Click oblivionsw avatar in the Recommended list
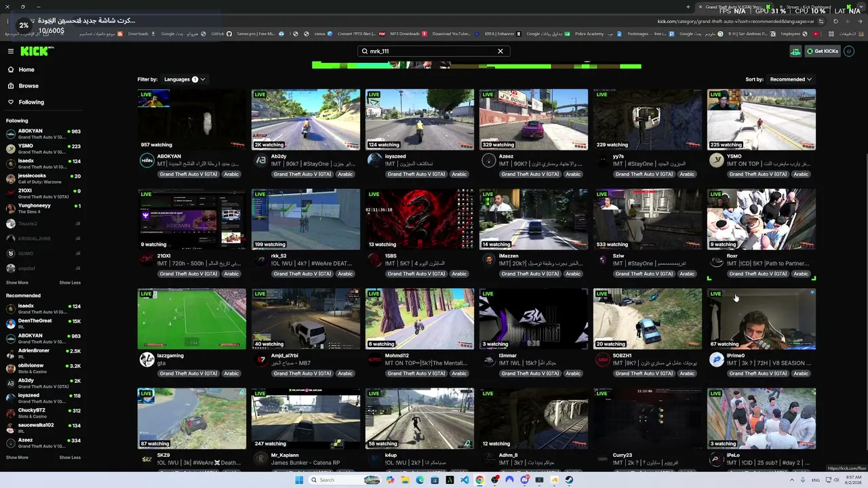868x488 pixels. (11, 368)
